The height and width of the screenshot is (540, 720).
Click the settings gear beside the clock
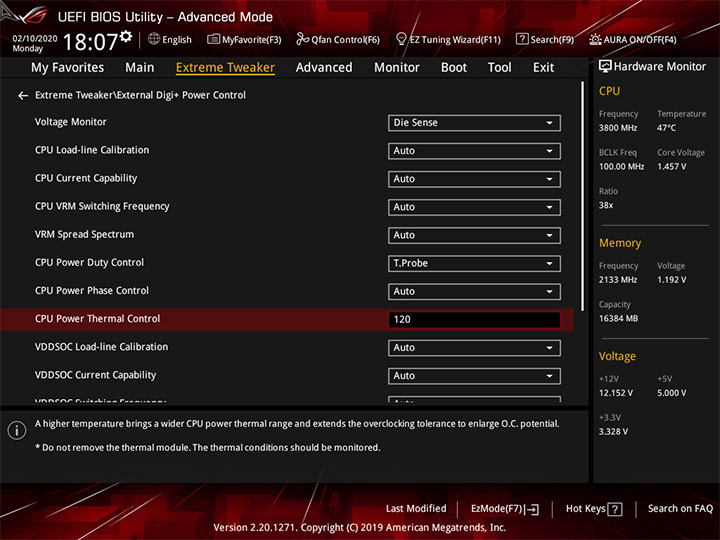126,36
